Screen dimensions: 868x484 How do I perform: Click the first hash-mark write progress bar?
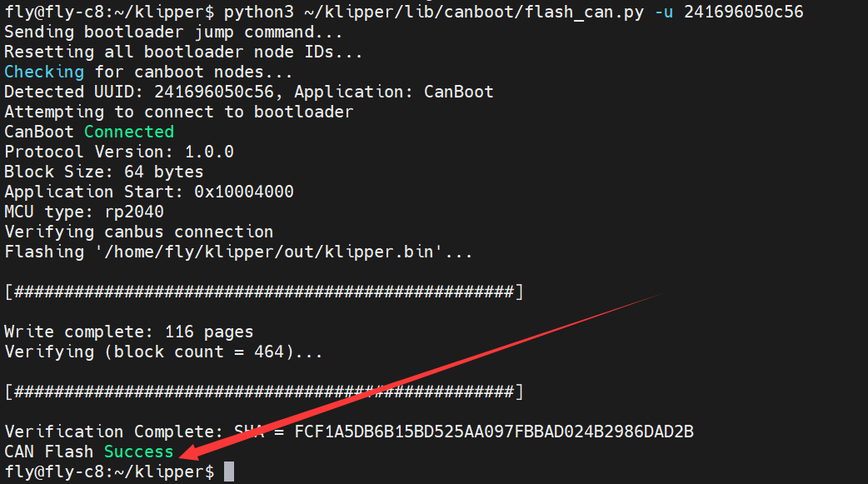pyautogui.click(x=264, y=292)
